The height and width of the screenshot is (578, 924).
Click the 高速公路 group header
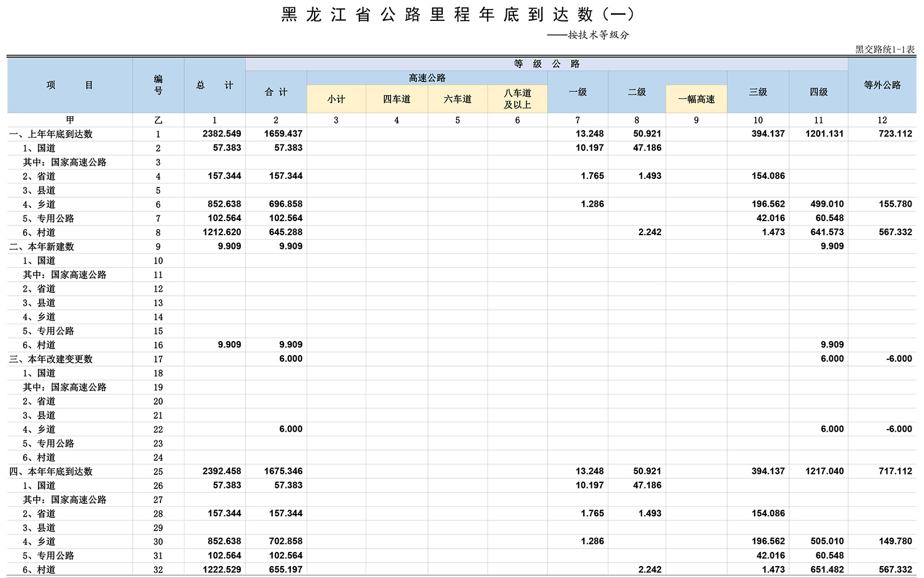pyautogui.click(x=427, y=78)
